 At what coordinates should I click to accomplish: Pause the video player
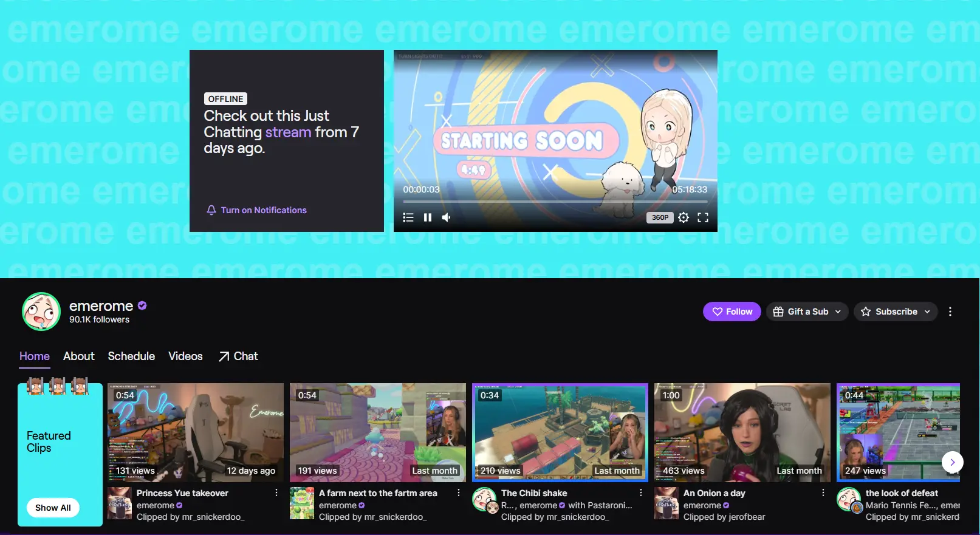[428, 217]
